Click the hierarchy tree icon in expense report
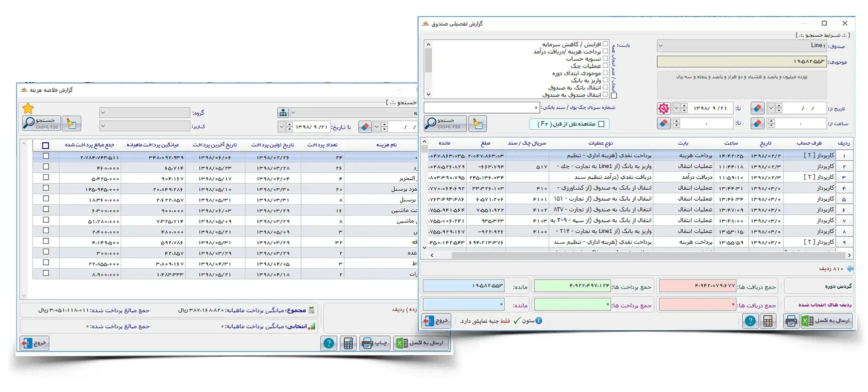868x392 pixels. point(283,113)
